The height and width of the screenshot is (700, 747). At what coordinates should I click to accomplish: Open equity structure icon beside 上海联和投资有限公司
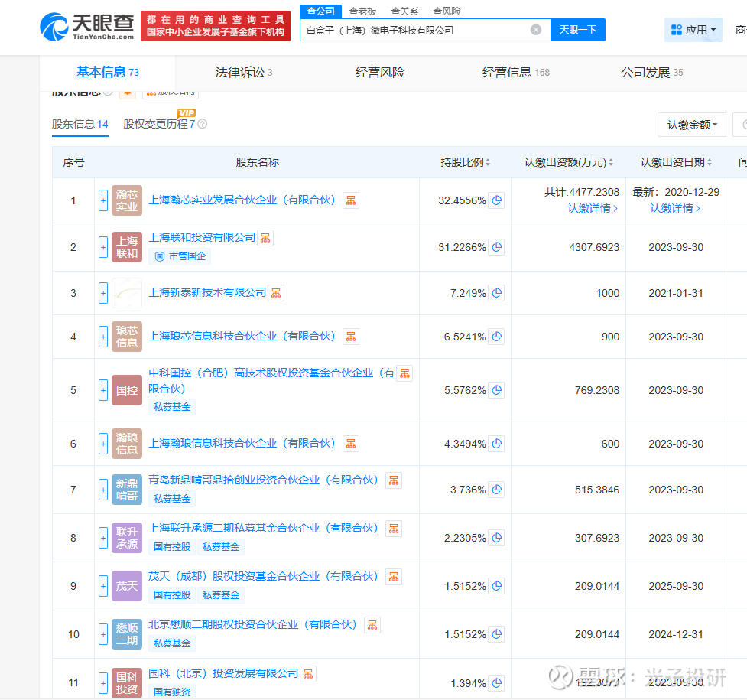[x=265, y=238]
